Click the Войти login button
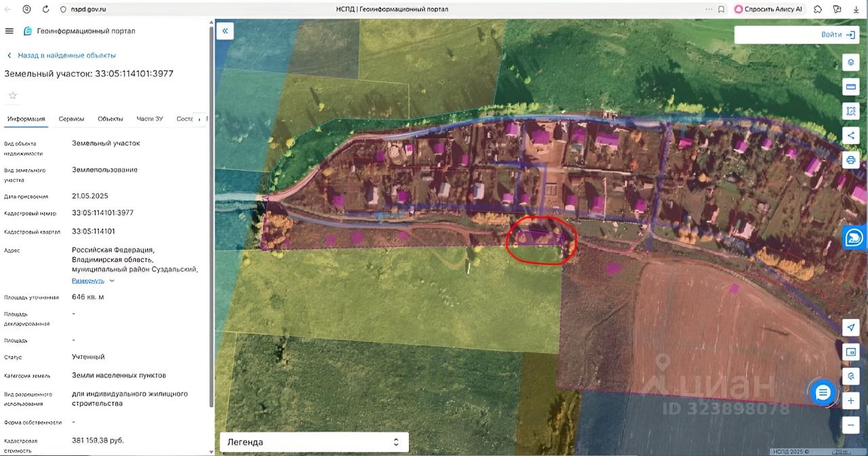The height and width of the screenshot is (456, 868). coord(837,34)
